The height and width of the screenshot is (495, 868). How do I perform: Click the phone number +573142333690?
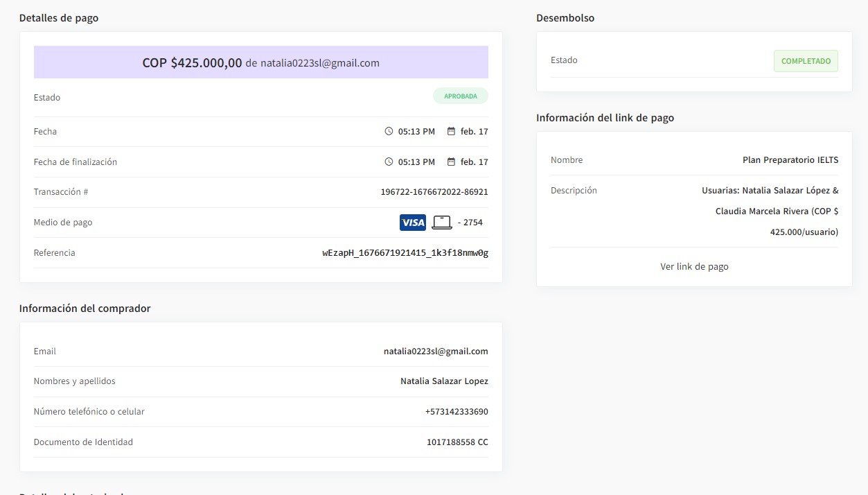coord(456,412)
